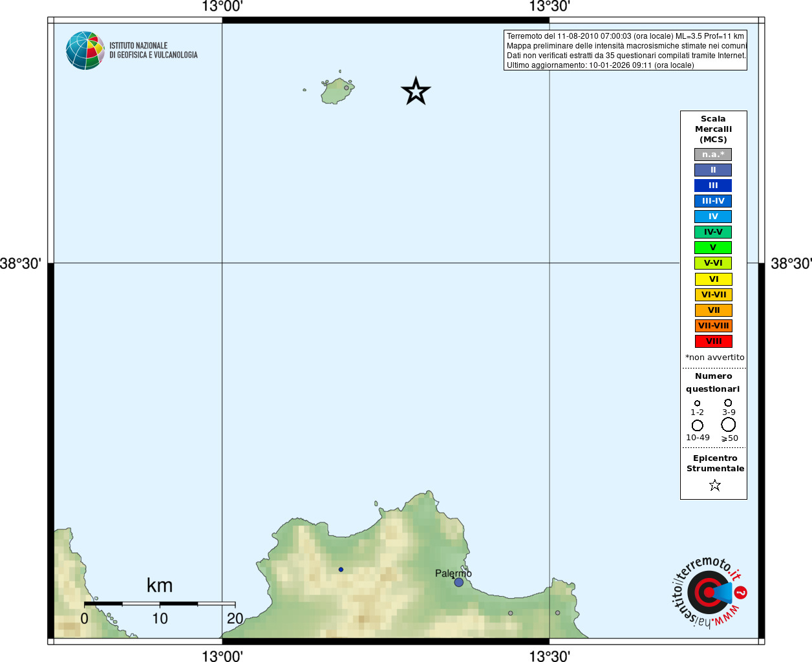
Task: Click the 10-49 questionnaires circle symbol
Action: (698, 425)
